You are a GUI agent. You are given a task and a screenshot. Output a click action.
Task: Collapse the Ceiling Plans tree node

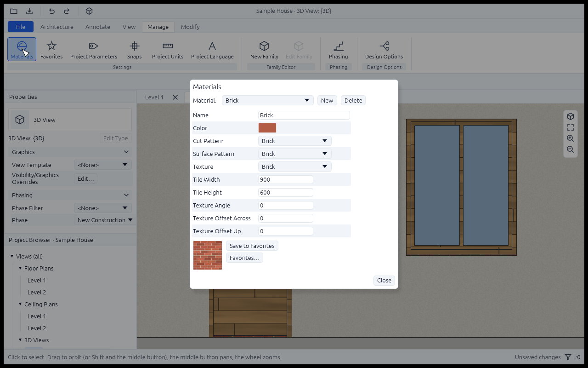[20, 304]
